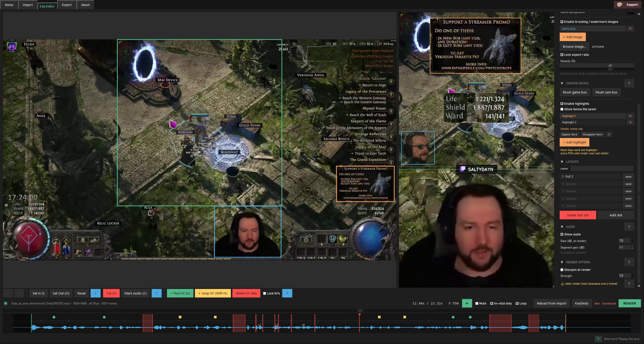Open the About tab
The width and height of the screenshot is (644, 344).
85,5
